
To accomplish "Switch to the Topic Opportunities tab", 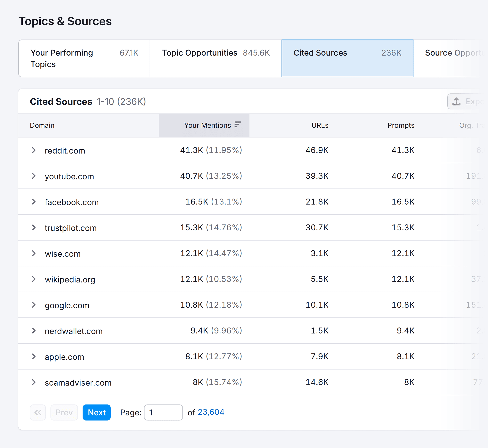I will point(216,53).
